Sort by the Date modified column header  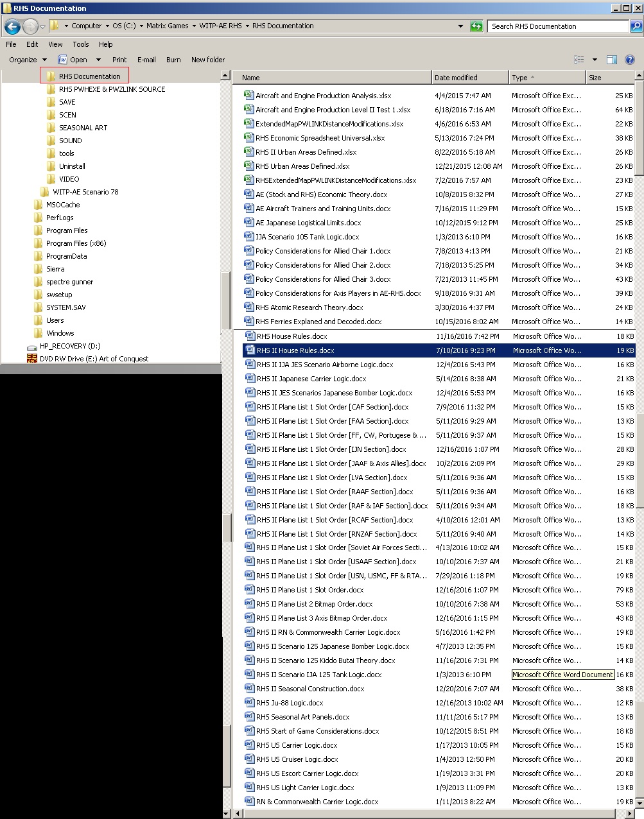click(x=470, y=78)
